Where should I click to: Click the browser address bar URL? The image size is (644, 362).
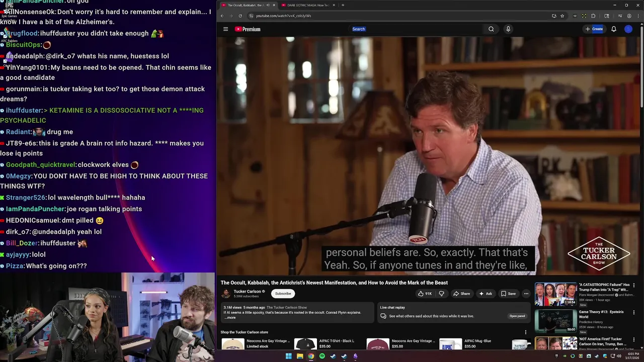(283, 16)
